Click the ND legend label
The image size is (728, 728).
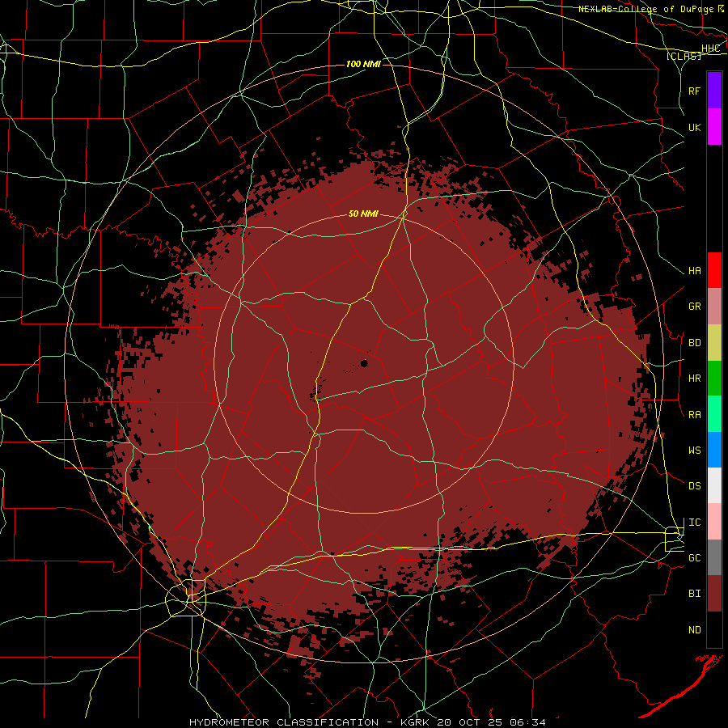pyautogui.click(x=695, y=630)
